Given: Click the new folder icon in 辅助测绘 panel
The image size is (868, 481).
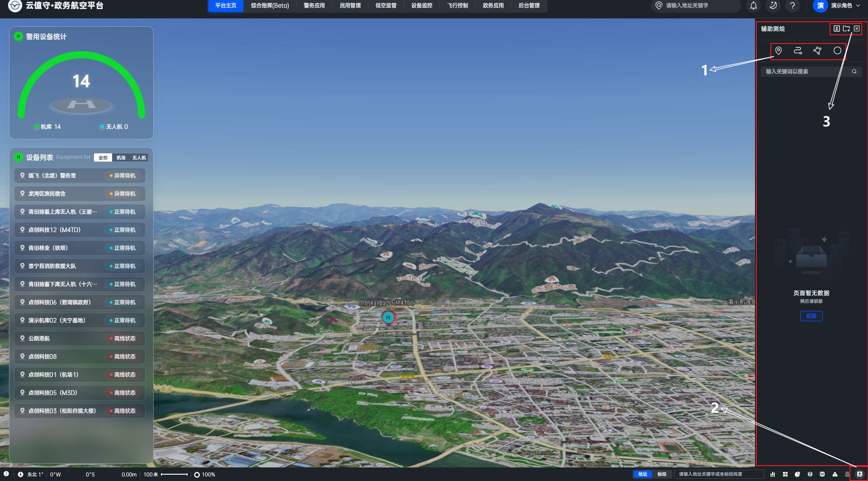Looking at the screenshot, I should 846,29.
